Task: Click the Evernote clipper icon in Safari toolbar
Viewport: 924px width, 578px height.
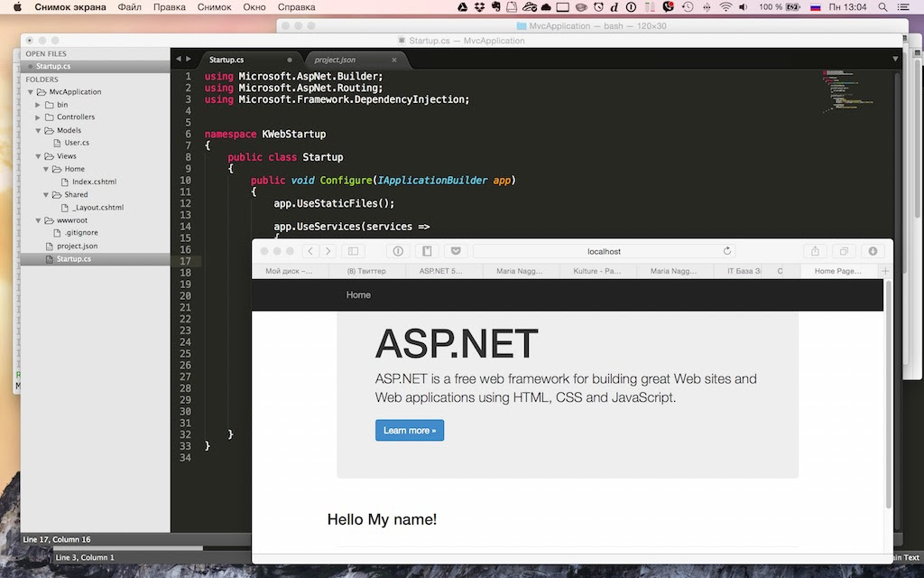Action: tap(427, 251)
